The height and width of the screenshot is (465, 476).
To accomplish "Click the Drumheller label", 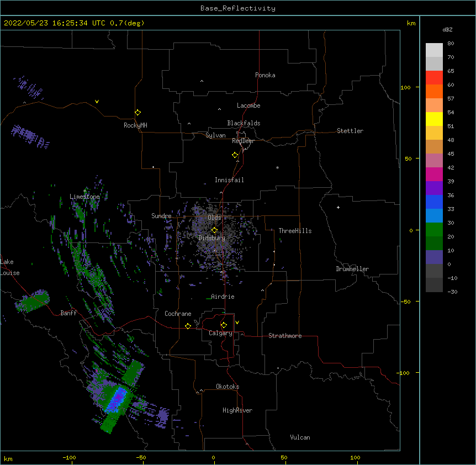I will tap(352, 269).
